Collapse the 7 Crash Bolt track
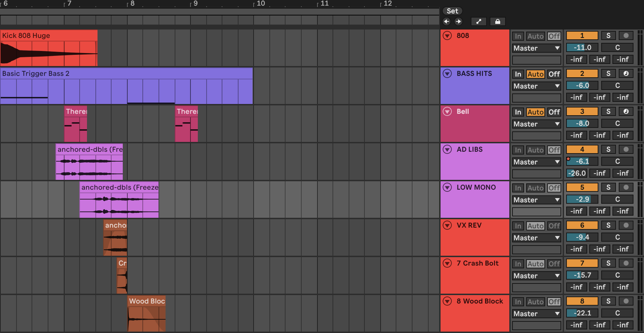The image size is (644, 333). point(447,263)
